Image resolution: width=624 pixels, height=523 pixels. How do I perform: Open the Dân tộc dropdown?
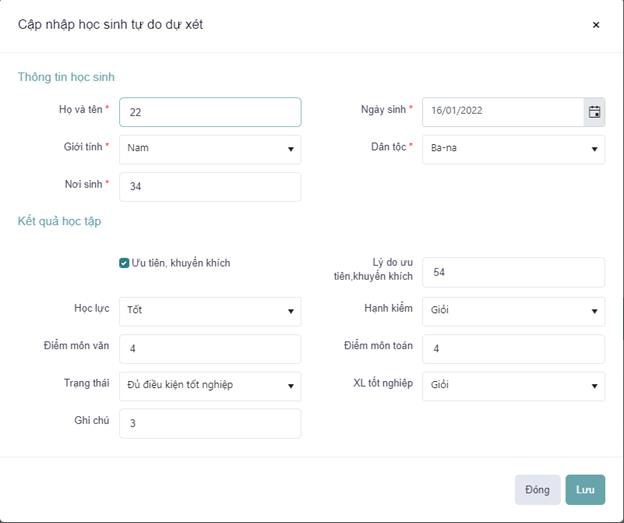513,149
